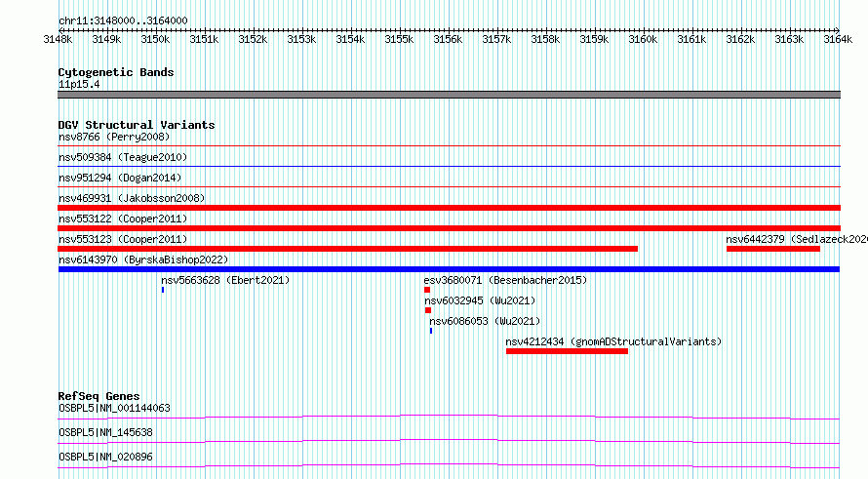Click the 3164k ruler position
This screenshot has width=868, height=479.
point(838,39)
